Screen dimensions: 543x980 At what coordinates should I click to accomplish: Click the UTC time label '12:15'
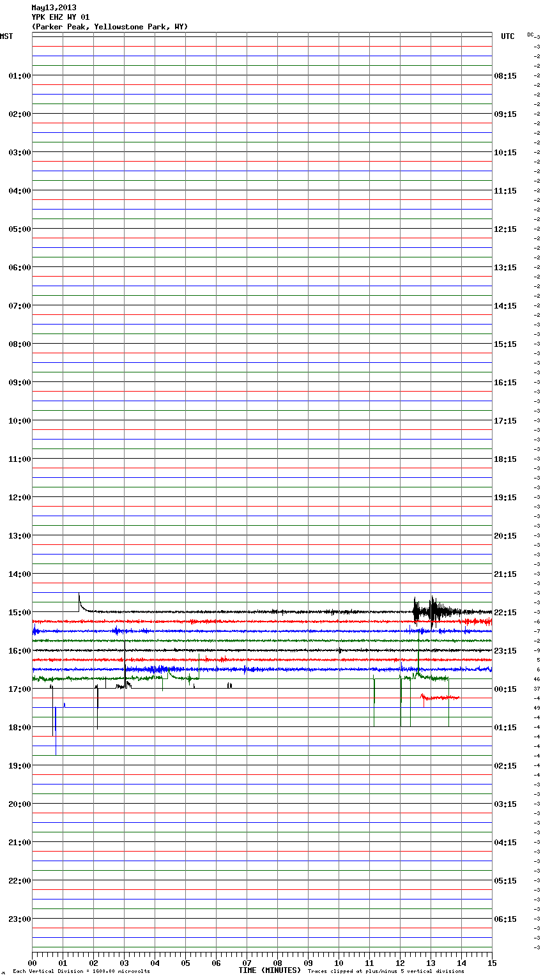505,229
